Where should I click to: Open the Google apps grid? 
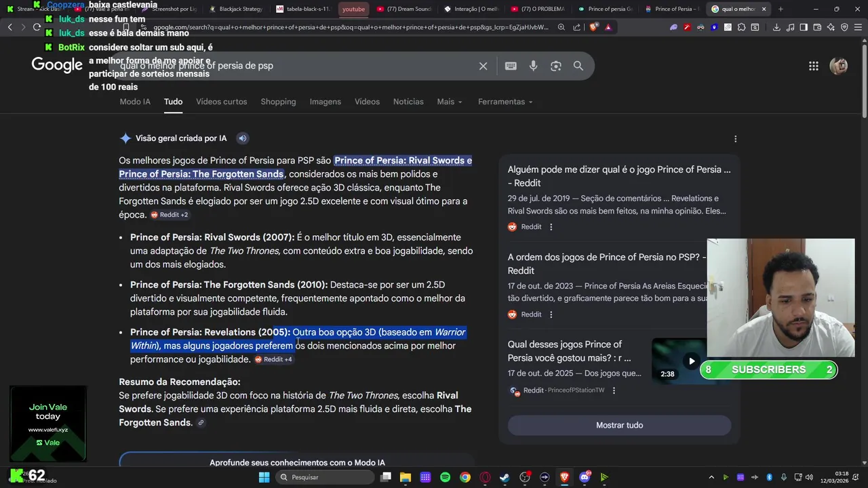click(813, 66)
